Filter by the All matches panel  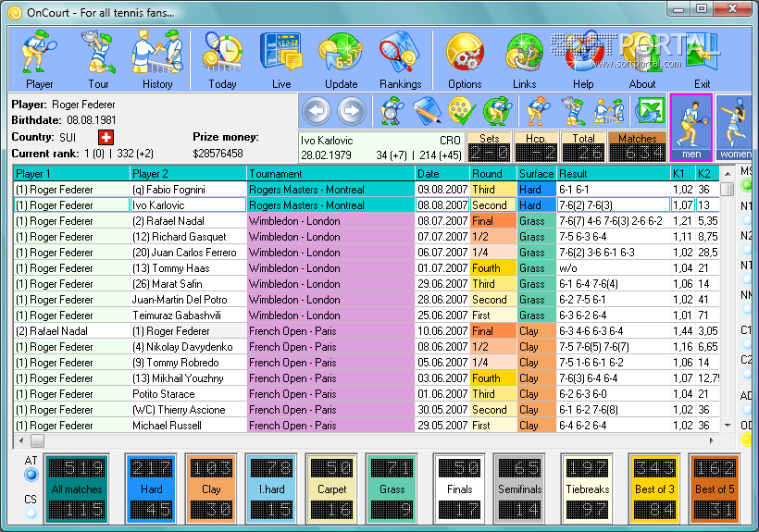tap(77, 489)
